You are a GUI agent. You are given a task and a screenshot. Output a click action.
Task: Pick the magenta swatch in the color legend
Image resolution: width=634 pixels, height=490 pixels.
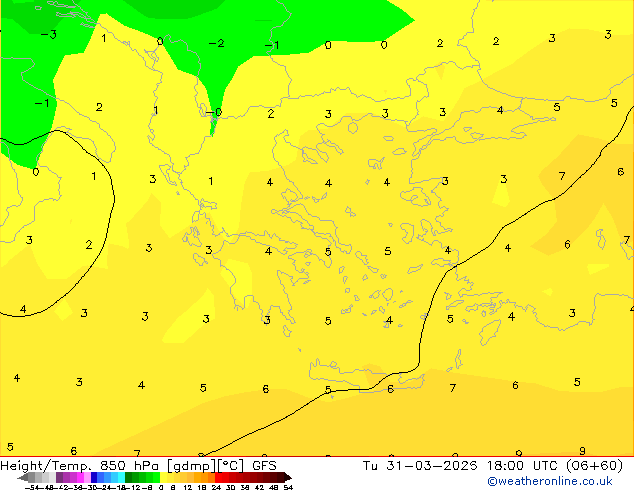[80, 477]
